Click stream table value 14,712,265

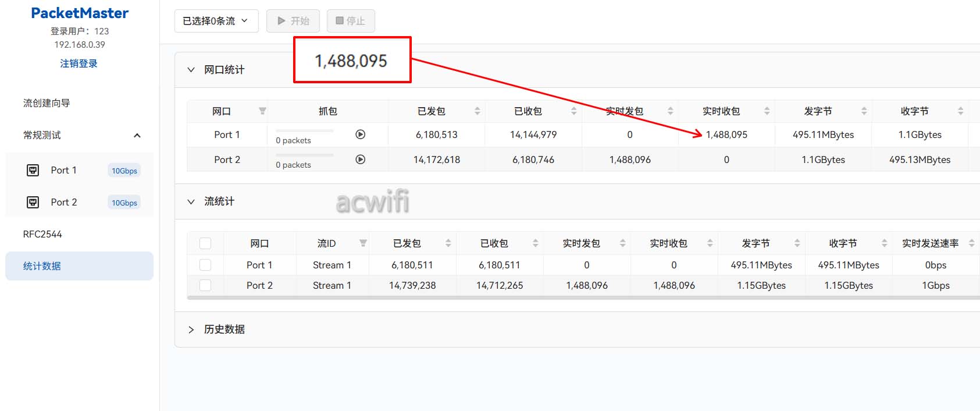click(x=500, y=285)
